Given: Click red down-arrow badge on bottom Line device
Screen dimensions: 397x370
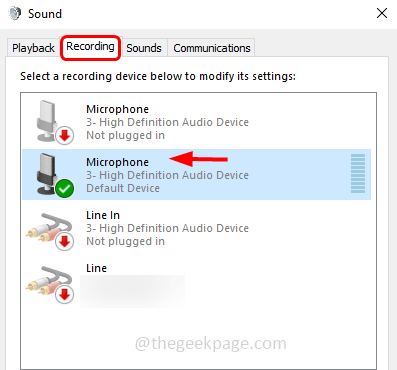Looking at the screenshot, I should 65,295.
